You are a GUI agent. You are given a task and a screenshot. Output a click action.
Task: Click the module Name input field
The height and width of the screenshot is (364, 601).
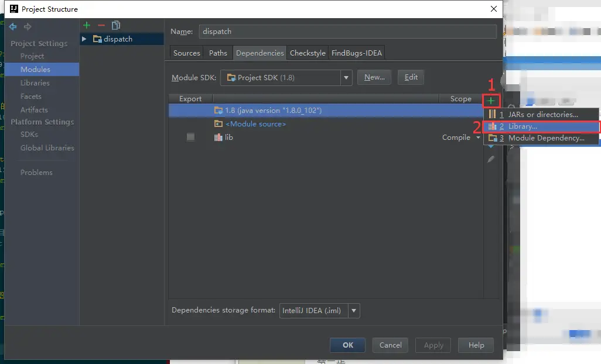point(347,32)
